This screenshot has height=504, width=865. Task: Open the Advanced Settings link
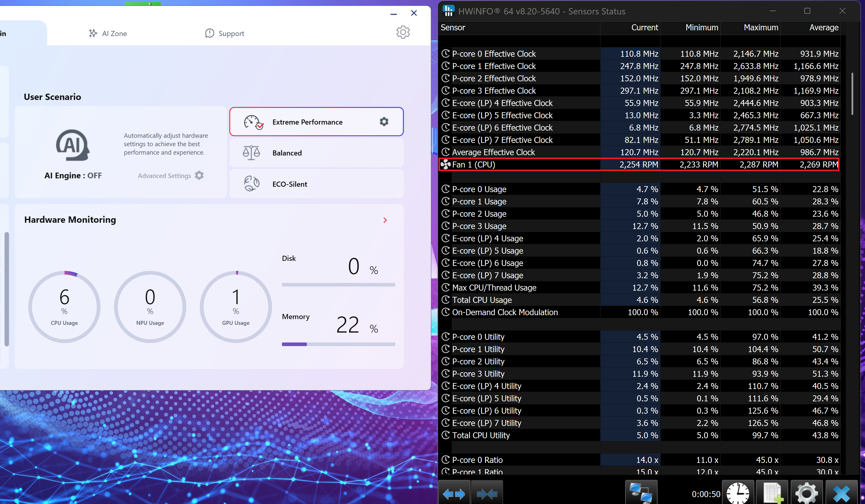164,176
